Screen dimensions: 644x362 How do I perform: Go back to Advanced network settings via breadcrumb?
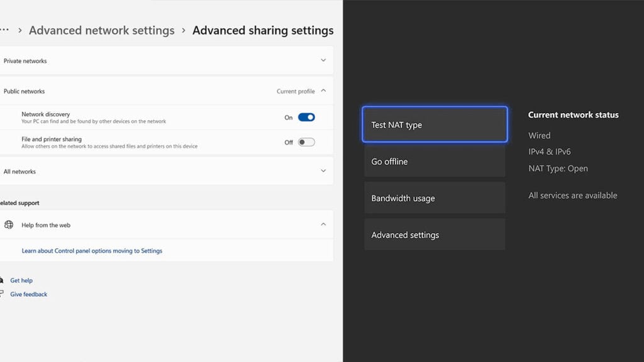coord(101,30)
